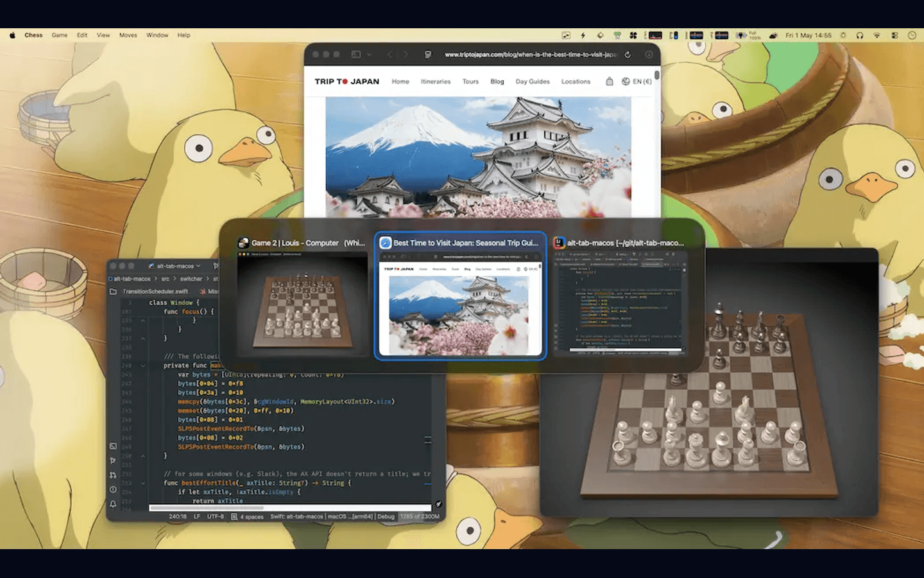Viewport: 924px width, 578px height.
Task: Open the View menu in menu bar
Action: point(103,35)
